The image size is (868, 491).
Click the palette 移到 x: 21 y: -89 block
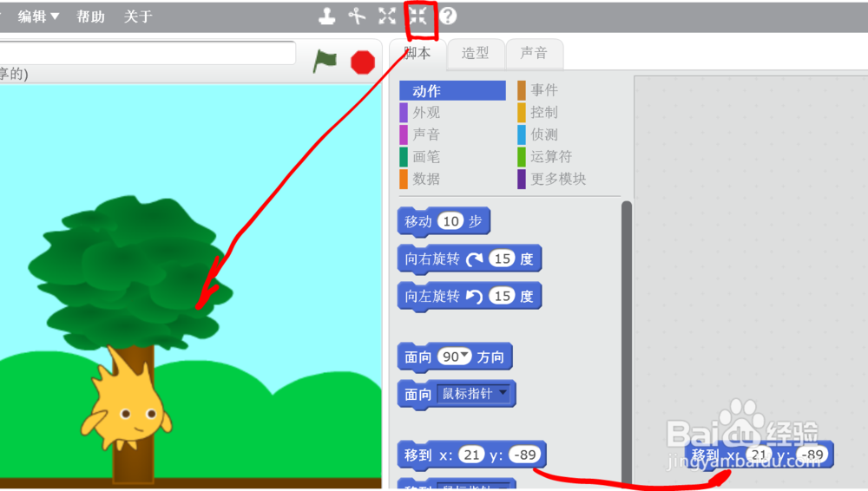click(x=471, y=455)
